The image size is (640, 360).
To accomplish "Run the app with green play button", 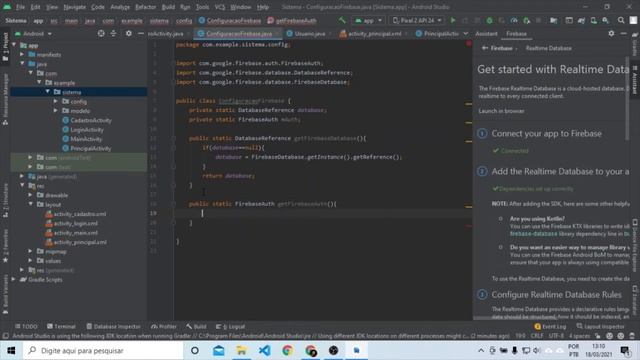I will tap(453, 20).
